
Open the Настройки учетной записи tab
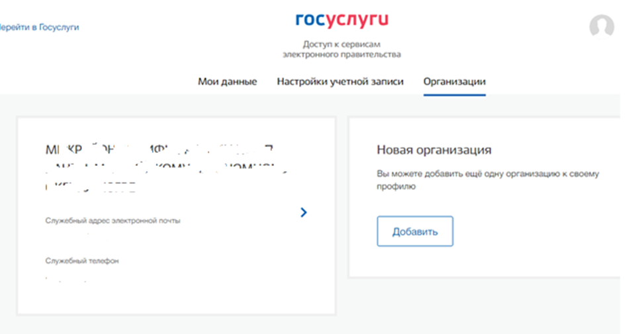click(340, 81)
